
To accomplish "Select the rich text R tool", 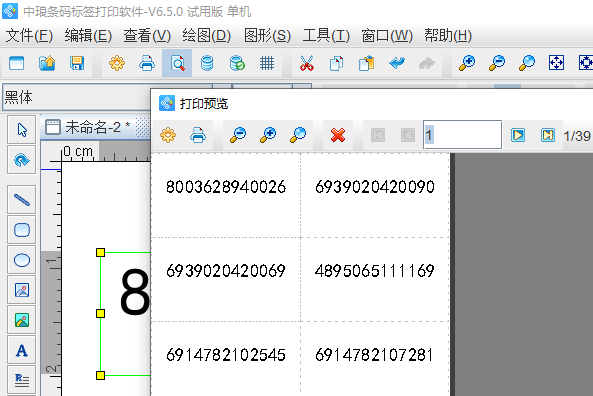I will [x=22, y=380].
